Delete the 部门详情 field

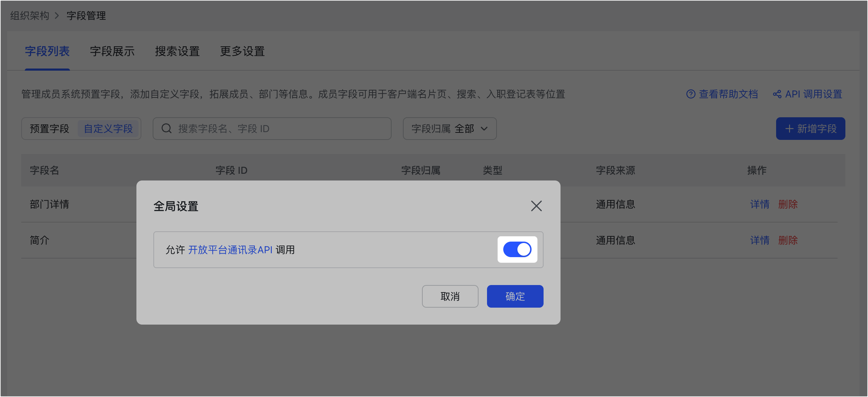tap(788, 204)
